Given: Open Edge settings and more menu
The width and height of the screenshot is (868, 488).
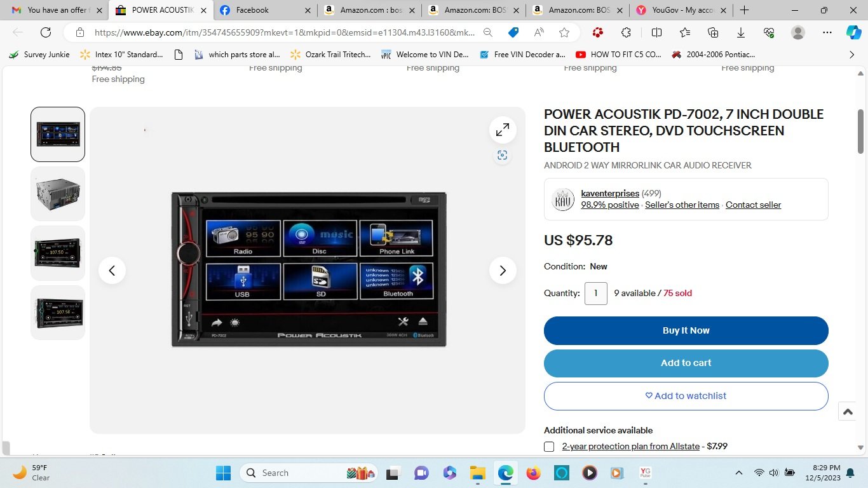Looking at the screenshot, I should point(827,32).
